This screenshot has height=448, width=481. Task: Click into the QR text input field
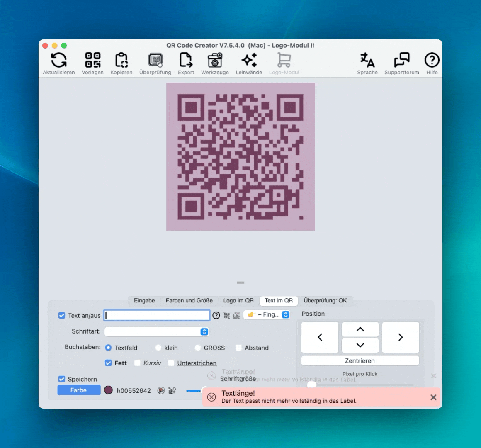[x=157, y=316]
